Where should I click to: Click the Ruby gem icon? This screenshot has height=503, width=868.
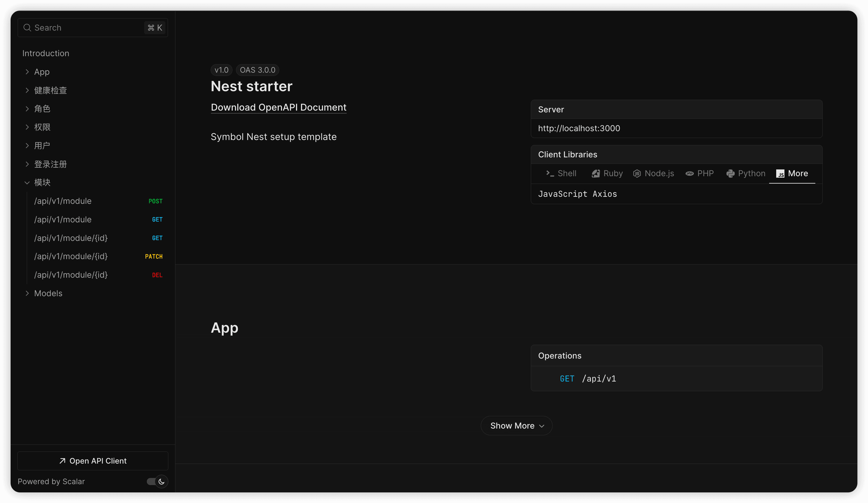tap(596, 174)
